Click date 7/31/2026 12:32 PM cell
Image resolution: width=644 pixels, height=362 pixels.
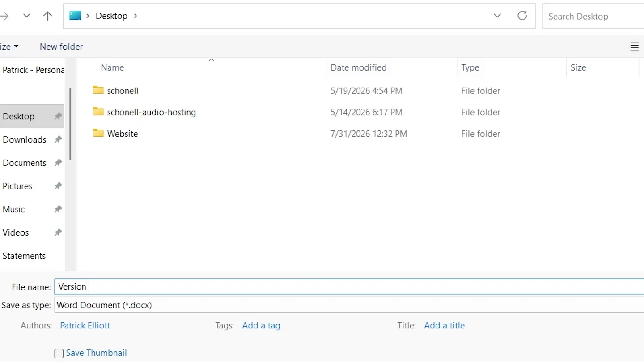(x=369, y=134)
